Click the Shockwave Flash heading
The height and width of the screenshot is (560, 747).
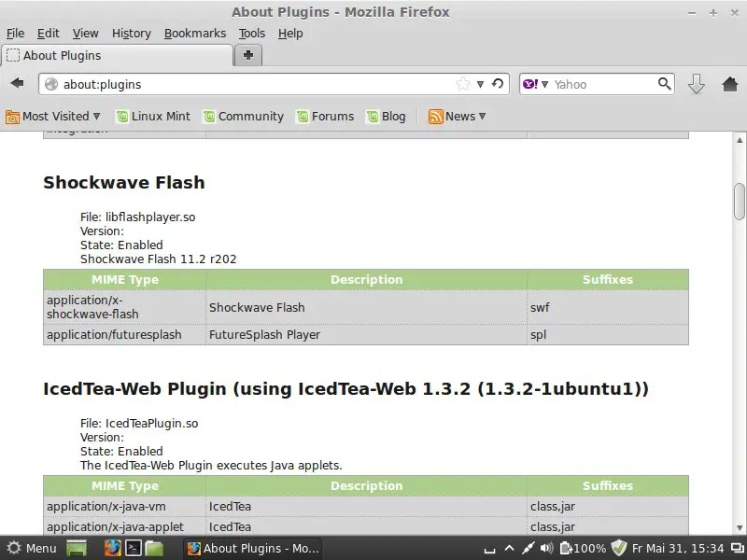click(x=124, y=182)
